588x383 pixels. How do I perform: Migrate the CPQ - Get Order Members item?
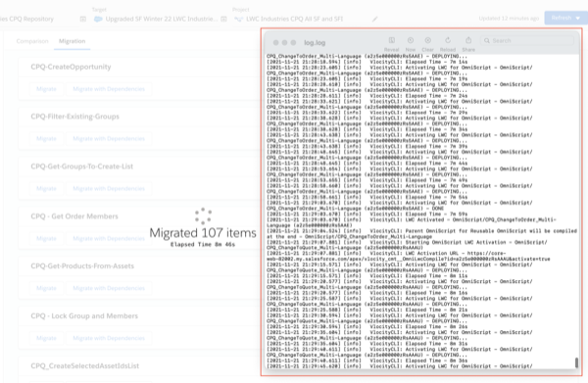tap(46, 238)
